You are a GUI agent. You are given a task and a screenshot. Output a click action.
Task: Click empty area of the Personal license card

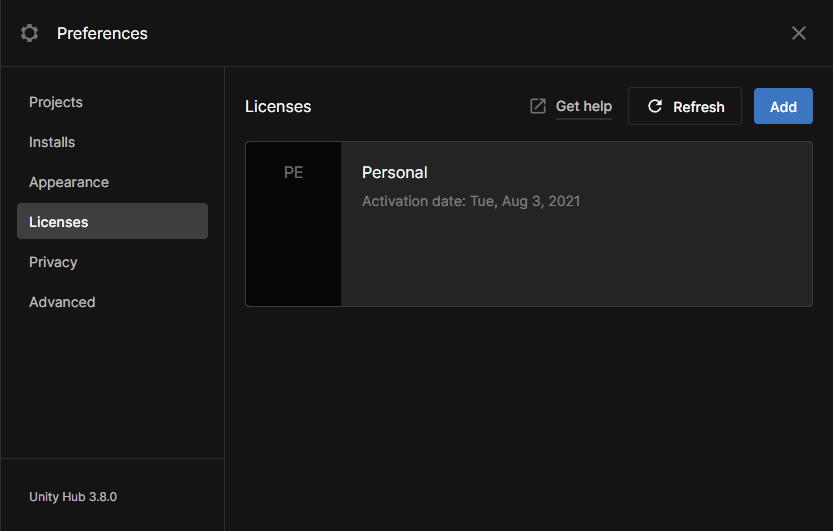pos(576,260)
